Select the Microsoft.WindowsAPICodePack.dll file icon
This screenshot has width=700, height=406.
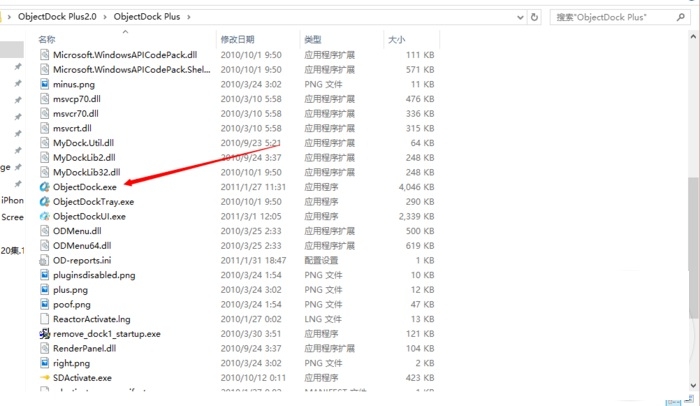coord(44,55)
